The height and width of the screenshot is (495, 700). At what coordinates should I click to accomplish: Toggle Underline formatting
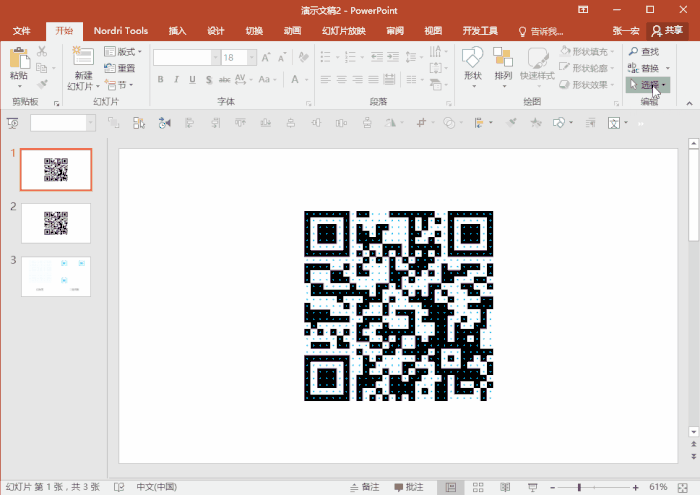192,79
